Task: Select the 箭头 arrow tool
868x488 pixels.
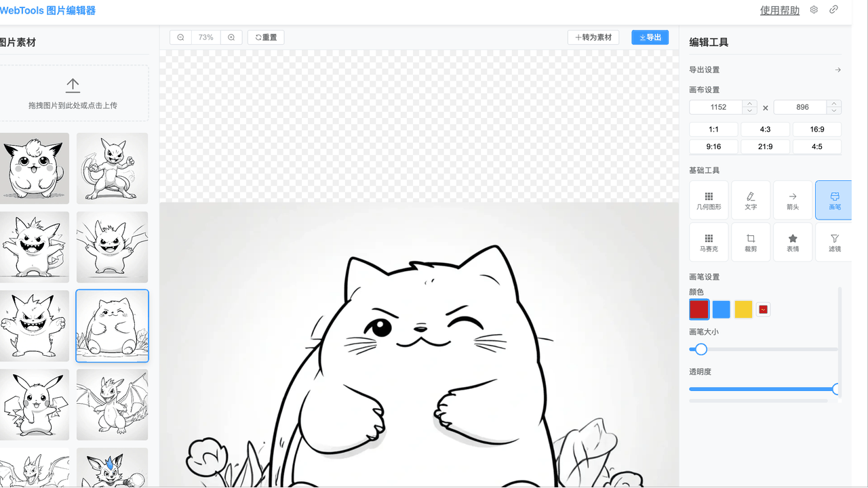Action: tap(793, 200)
